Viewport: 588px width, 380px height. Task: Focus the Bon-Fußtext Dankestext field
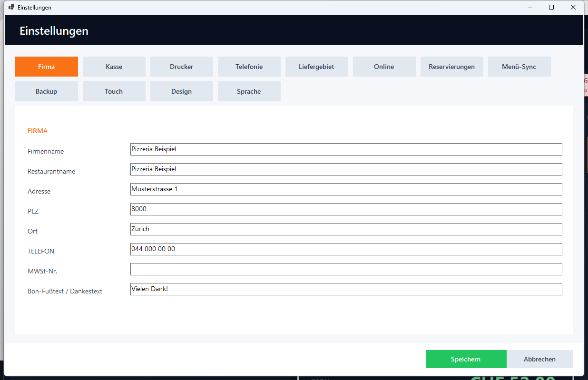346,289
